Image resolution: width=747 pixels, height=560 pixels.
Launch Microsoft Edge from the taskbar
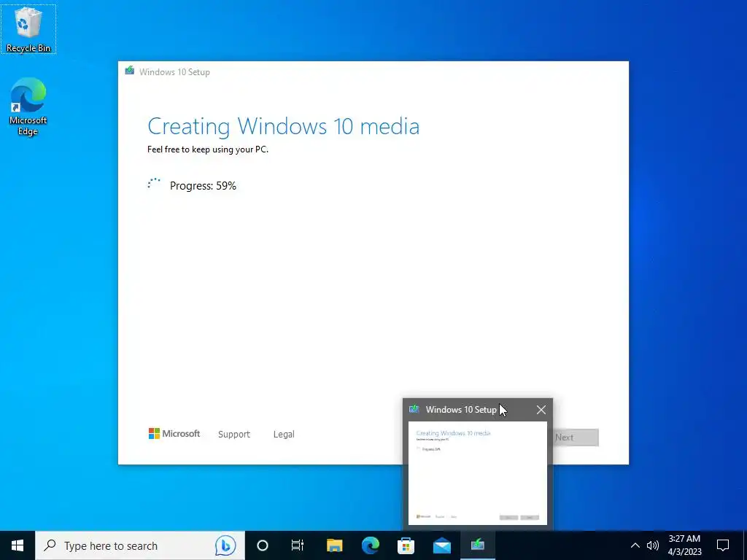tap(370, 545)
